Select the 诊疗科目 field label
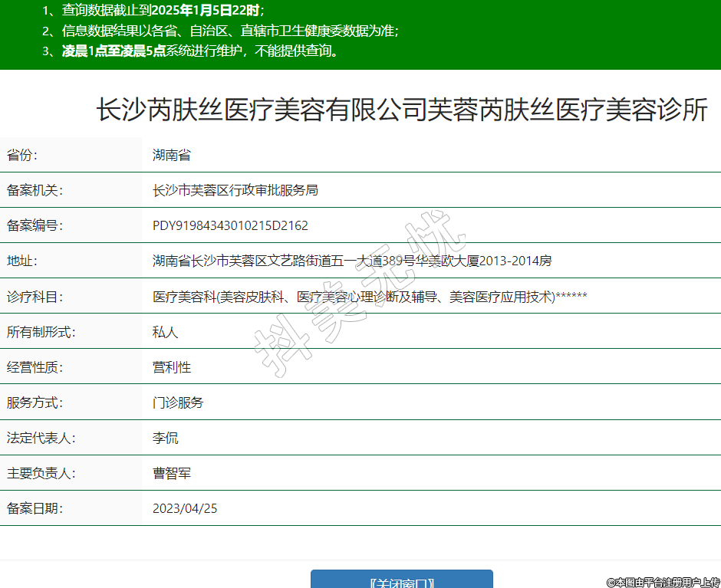Screen dimensions: 721x588 (x=35, y=297)
